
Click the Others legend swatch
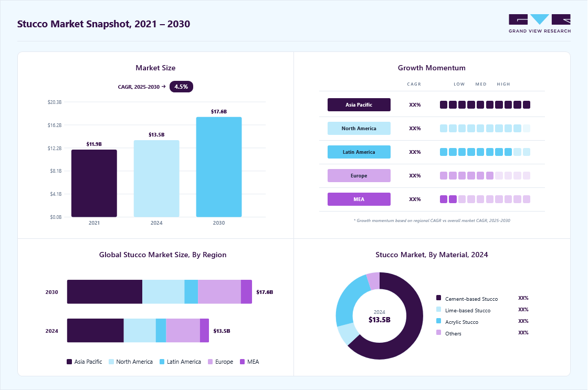[438, 332]
